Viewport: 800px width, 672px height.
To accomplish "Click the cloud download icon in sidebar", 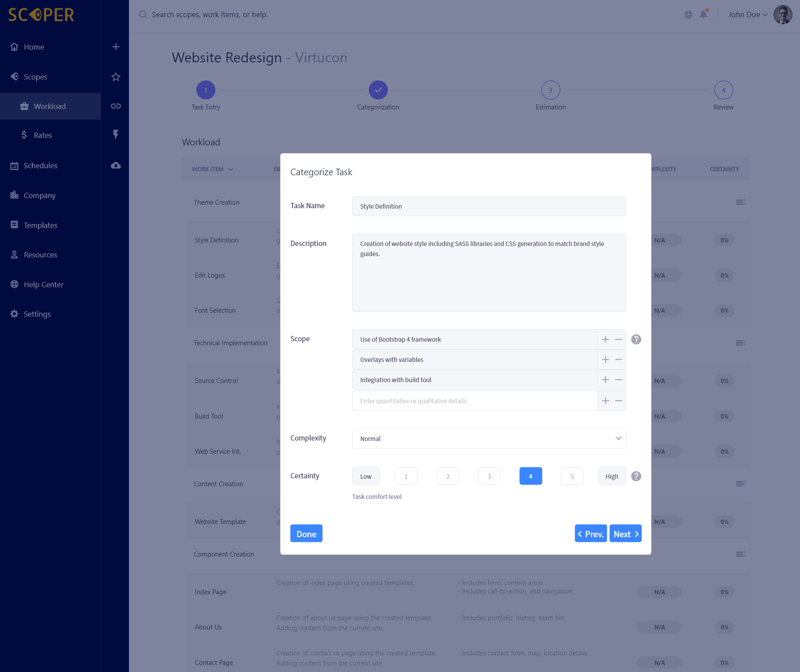I will coord(115,166).
